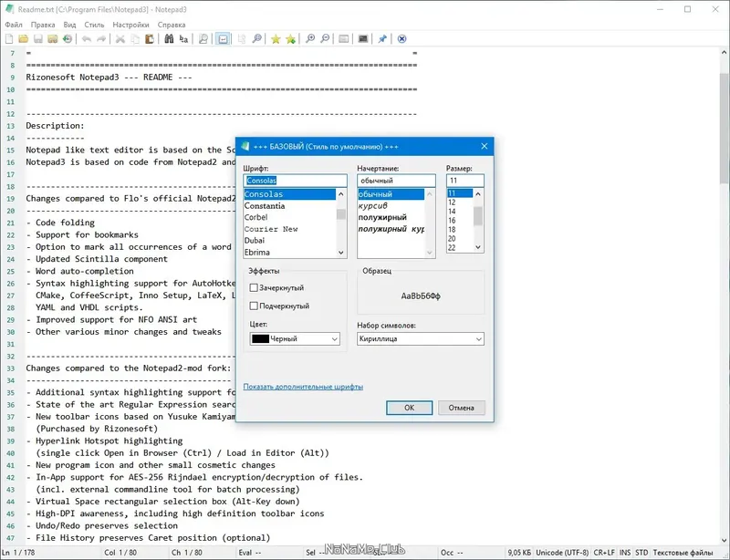The image size is (730, 560).
Task: Click the Add to favorites star-plus icon
Action: (290, 39)
